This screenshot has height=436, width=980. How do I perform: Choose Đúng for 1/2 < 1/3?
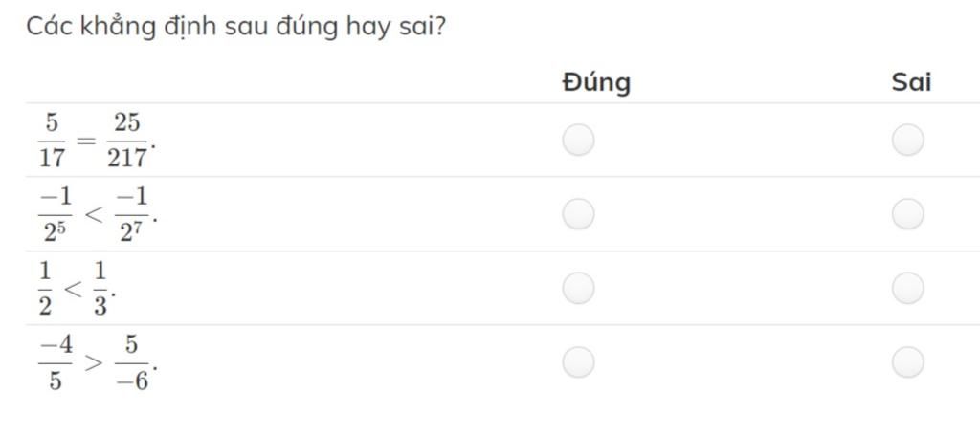578,288
